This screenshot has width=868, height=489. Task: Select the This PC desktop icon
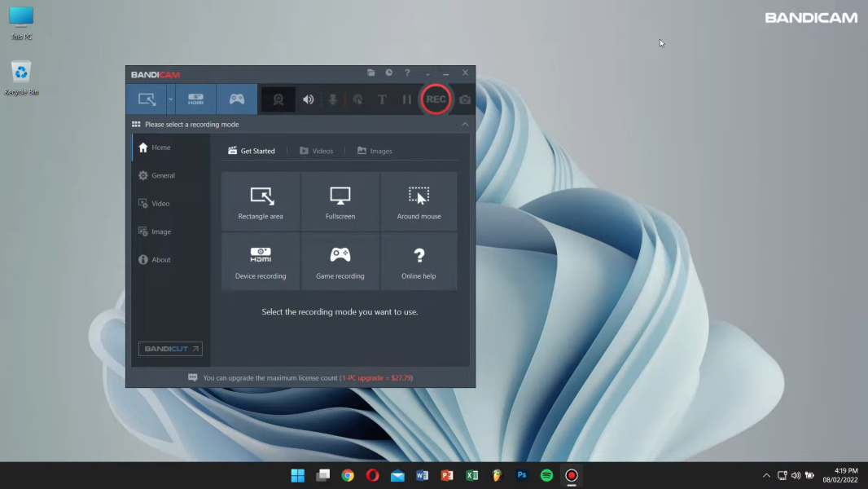click(x=21, y=24)
